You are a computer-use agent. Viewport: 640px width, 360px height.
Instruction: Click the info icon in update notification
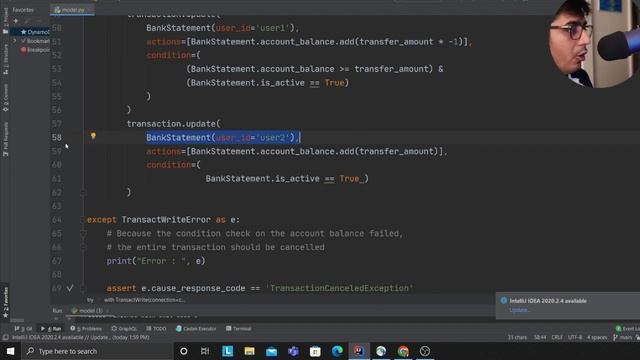(x=504, y=300)
